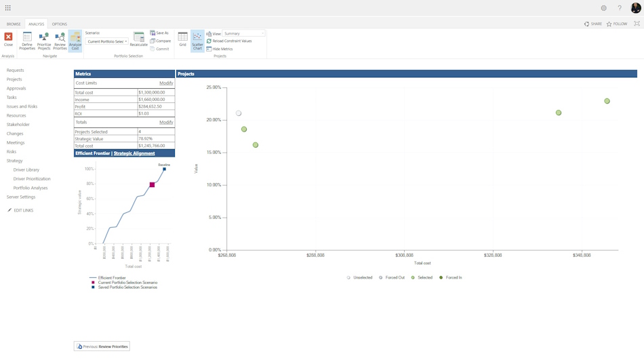
Task: Click Forced Out legend entry
Action: coord(391,278)
